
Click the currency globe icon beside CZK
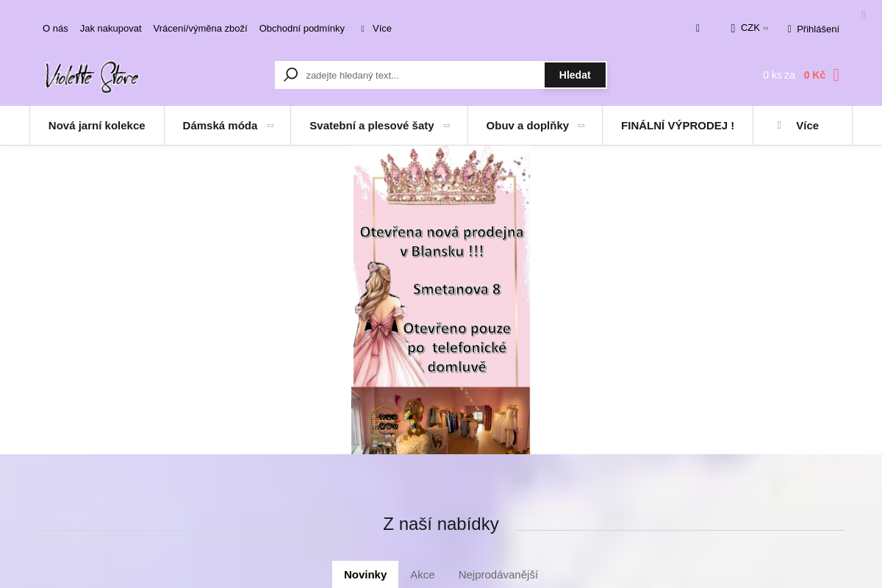pos(732,27)
